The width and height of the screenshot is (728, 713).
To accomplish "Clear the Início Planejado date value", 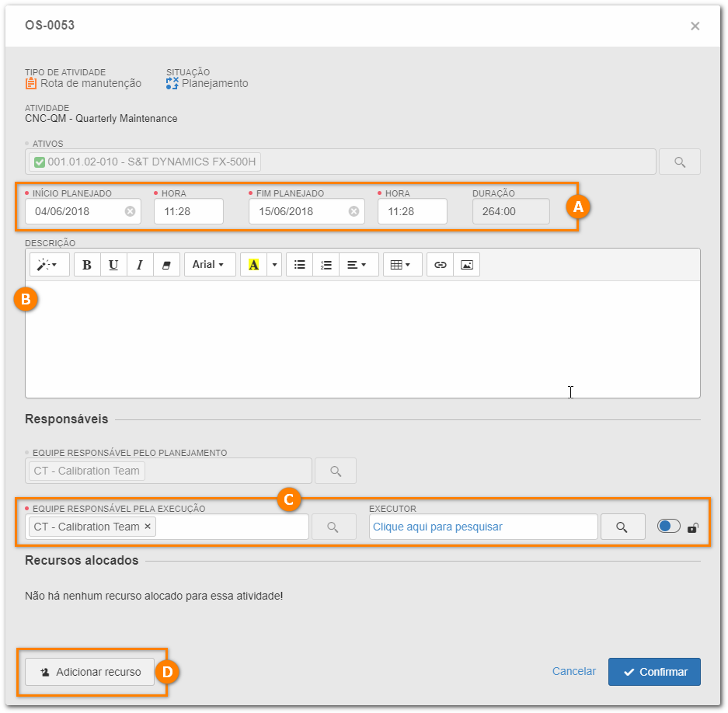I will tap(130, 211).
